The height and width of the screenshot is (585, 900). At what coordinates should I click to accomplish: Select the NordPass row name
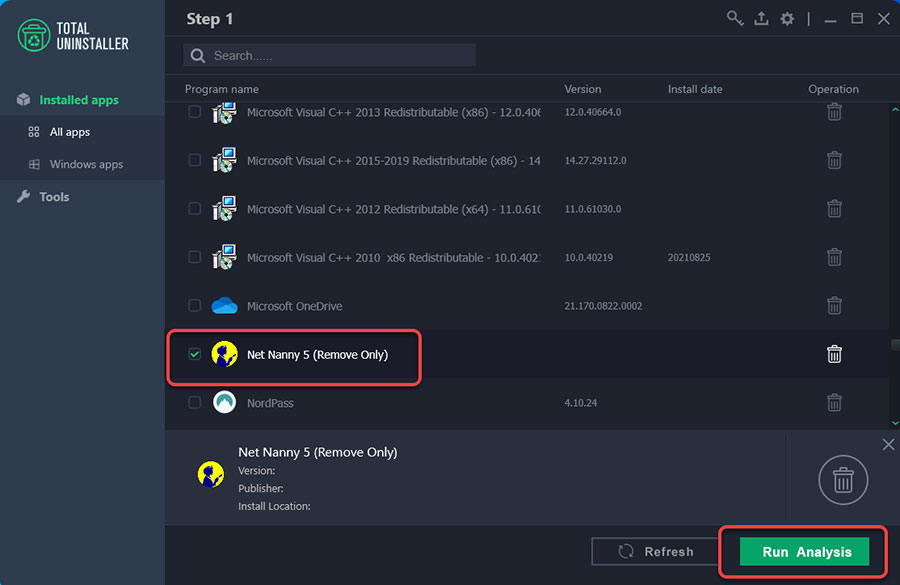270,403
